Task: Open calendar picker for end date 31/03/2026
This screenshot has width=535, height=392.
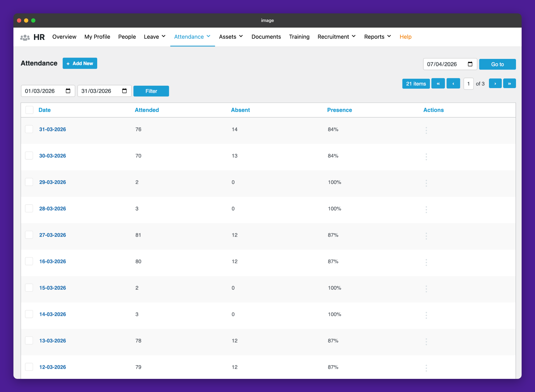Action: point(124,91)
